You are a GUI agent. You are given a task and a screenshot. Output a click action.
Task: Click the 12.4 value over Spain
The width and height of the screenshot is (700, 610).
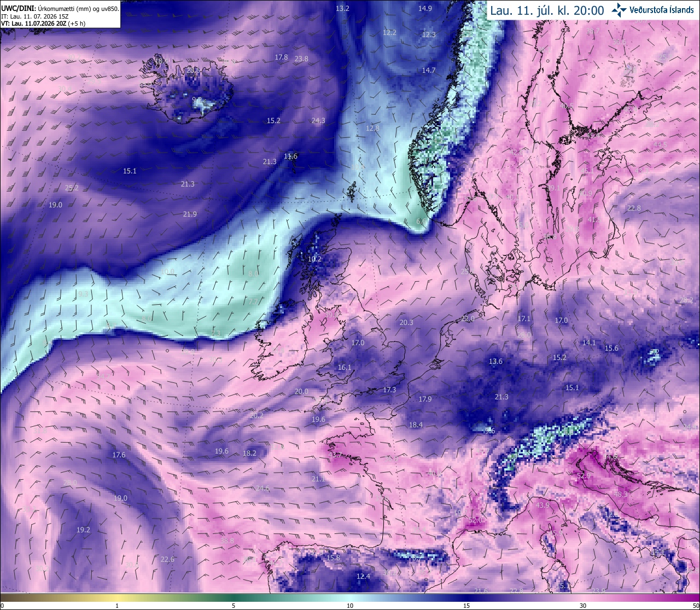point(363,576)
